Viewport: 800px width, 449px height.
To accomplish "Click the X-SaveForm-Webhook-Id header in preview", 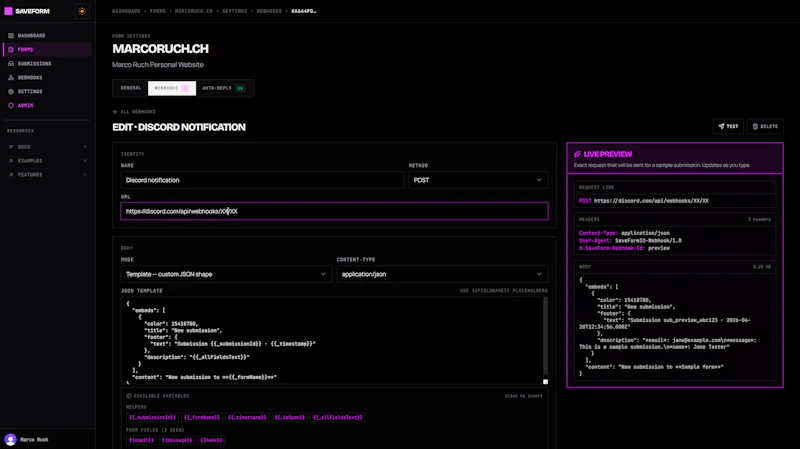I will [624, 248].
